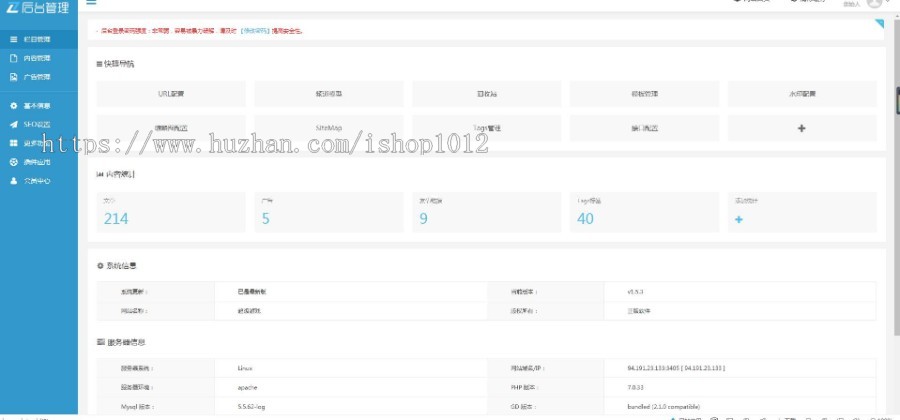Open the 接口配置 shortcut
900x420 pixels.
644,128
